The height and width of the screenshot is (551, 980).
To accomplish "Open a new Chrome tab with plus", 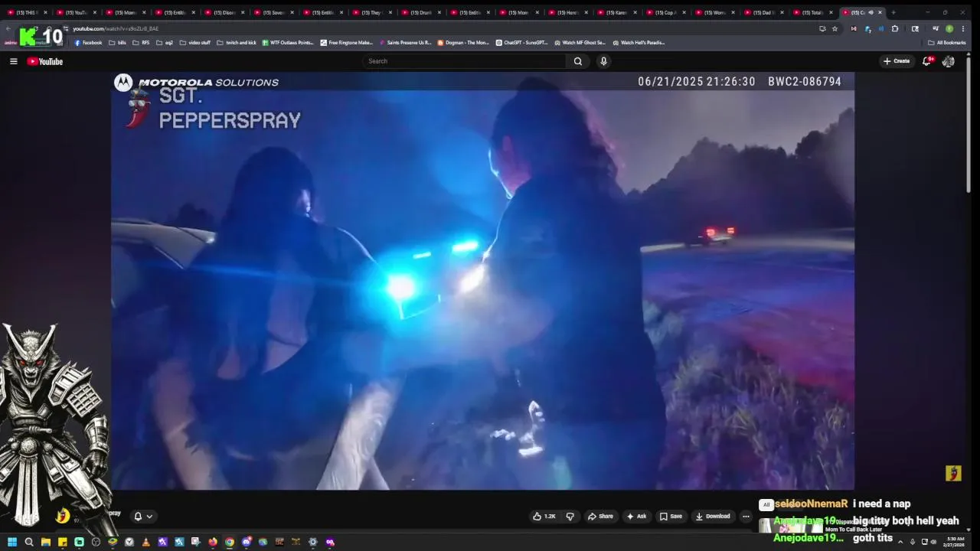I will pyautogui.click(x=893, y=12).
